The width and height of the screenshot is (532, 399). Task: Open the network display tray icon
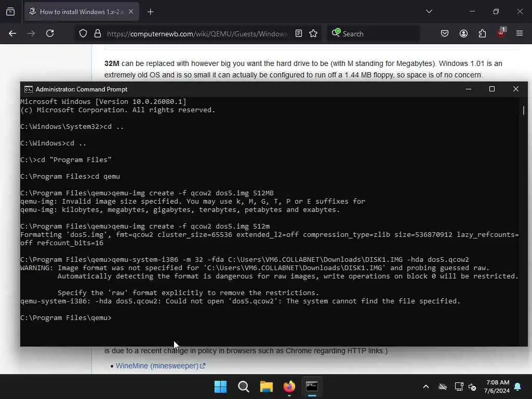coord(459,387)
